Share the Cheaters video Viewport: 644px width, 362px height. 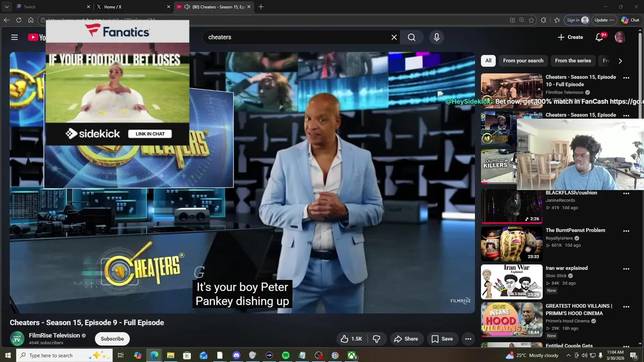406,339
